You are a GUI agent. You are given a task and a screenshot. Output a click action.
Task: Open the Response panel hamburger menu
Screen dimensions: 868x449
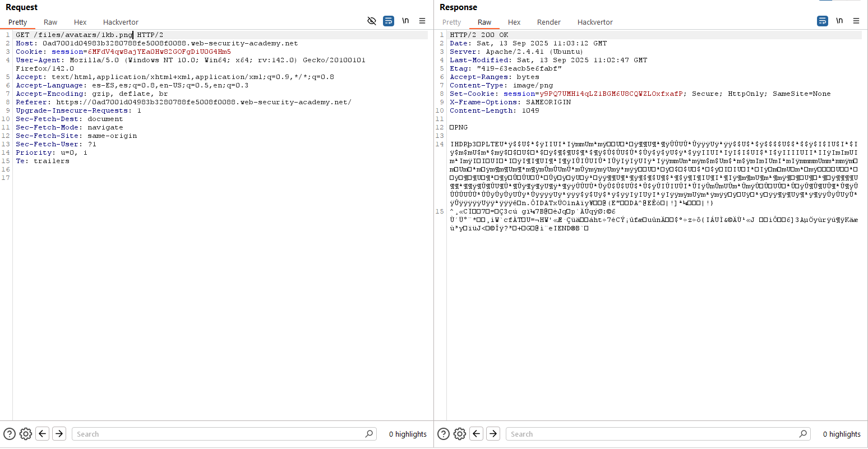[x=856, y=21]
